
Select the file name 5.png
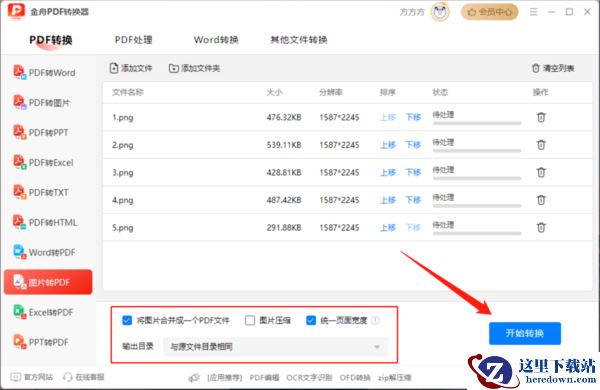click(123, 228)
